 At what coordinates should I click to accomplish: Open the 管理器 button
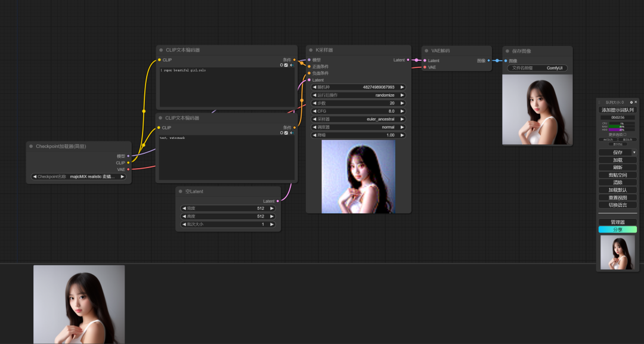[618, 222]
